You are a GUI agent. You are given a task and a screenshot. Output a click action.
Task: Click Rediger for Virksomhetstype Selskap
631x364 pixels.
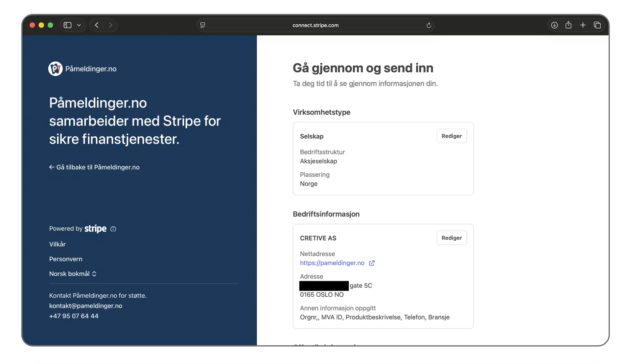(x=452, y=136)
